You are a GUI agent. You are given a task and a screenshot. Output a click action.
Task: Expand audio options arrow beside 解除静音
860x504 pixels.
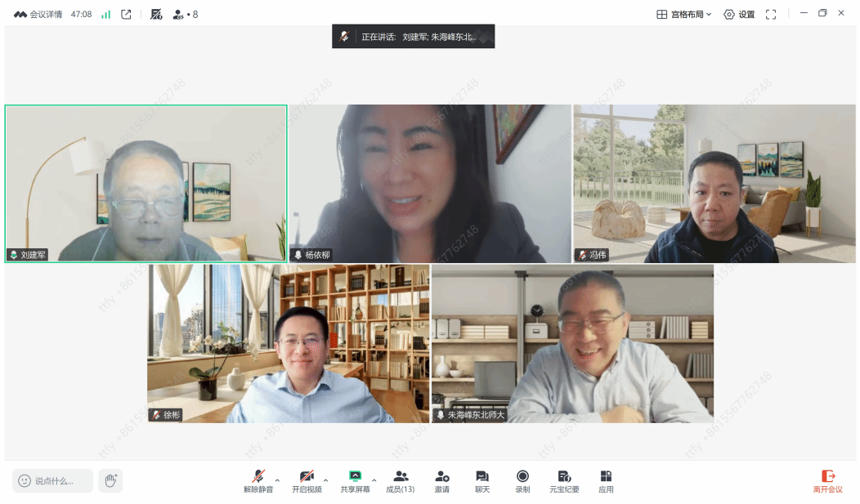pos(277,480)
